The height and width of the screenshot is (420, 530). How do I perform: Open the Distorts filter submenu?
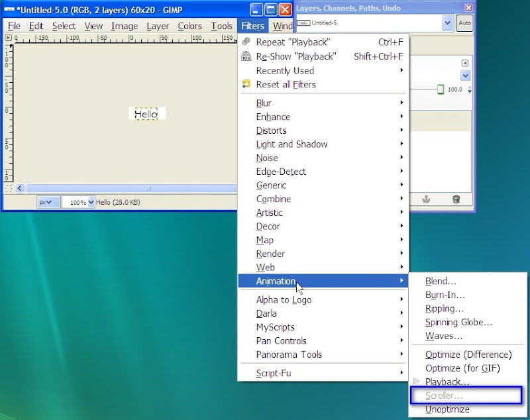[x=323, y=130]
